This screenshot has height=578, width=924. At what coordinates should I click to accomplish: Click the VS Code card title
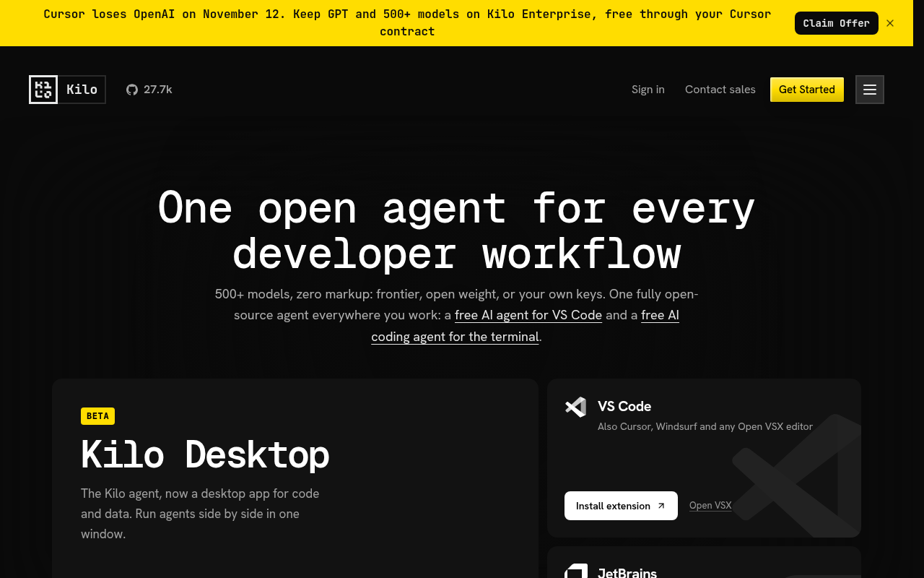(624, 406)
